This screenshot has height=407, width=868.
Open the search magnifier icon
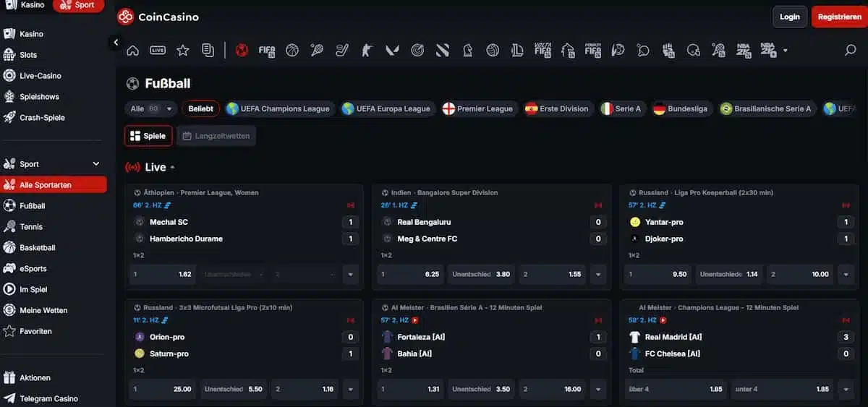tap(851, 50)
